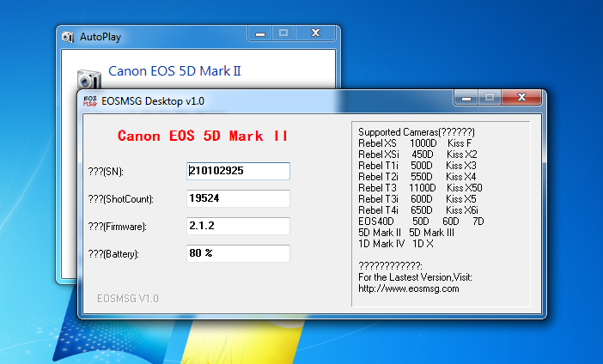The height and width of the screenshot is (364, 603).
Task: Click the EOSMSG logo icon in title bar
Action: tap(89, 101)
